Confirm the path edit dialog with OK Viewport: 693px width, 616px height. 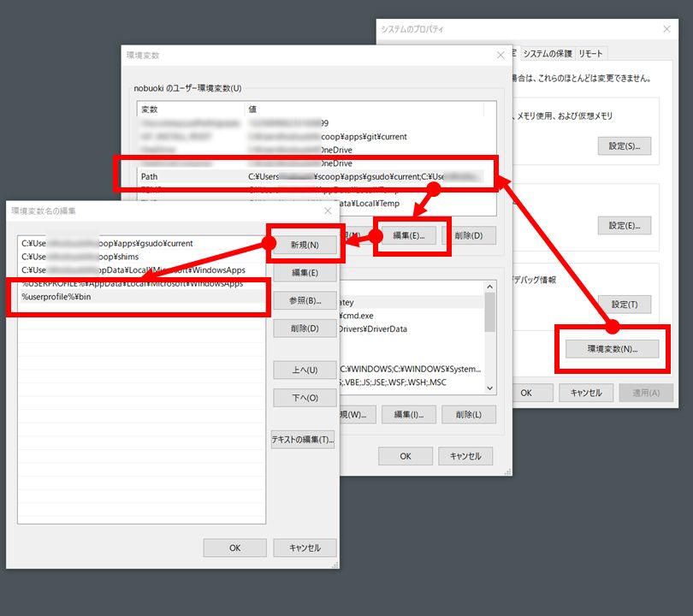point(234,548)
